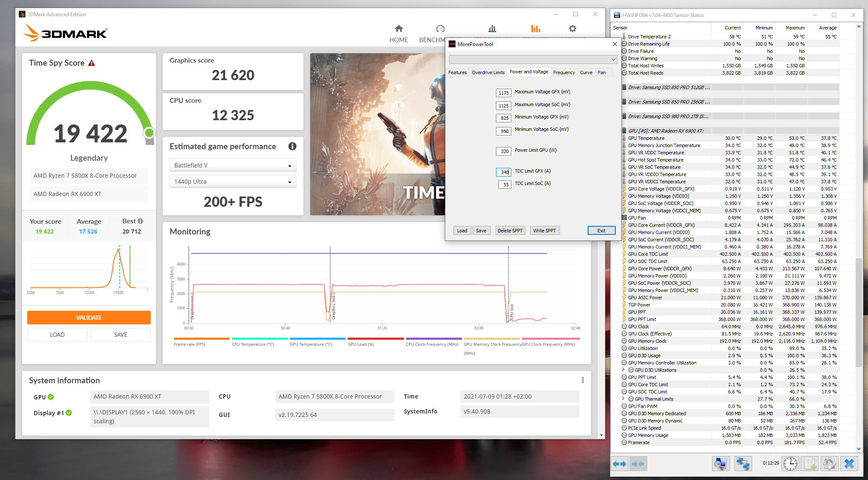Click Time Spy Score warning triangle
This screenshot has height=480, width=868.
(x=92, y=63)
